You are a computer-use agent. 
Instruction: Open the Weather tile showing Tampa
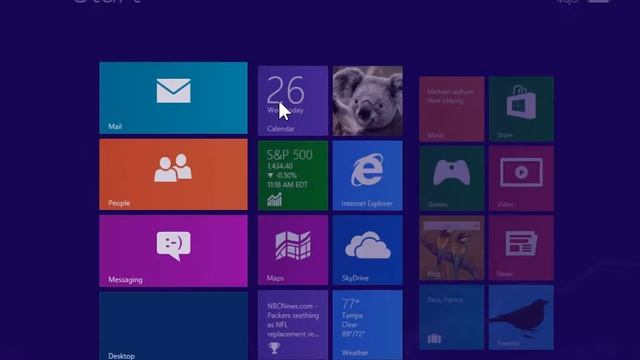[368, 325]
